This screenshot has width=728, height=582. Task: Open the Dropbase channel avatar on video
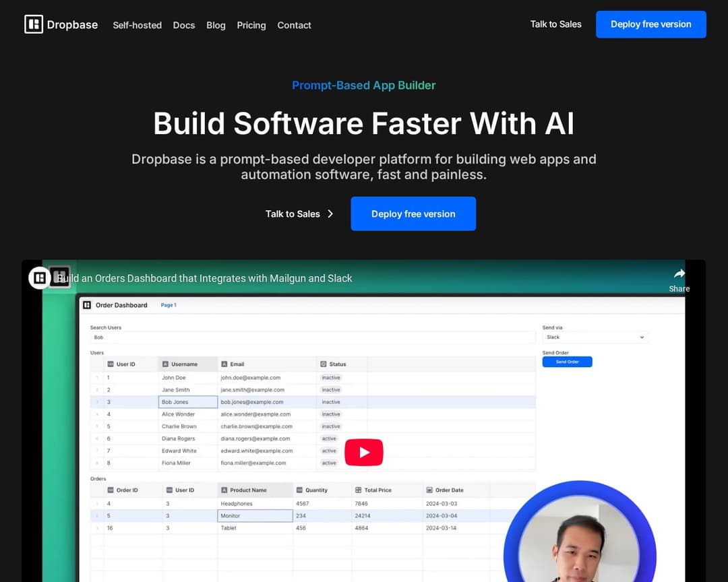pyautogui.click(x=40, y=278)
